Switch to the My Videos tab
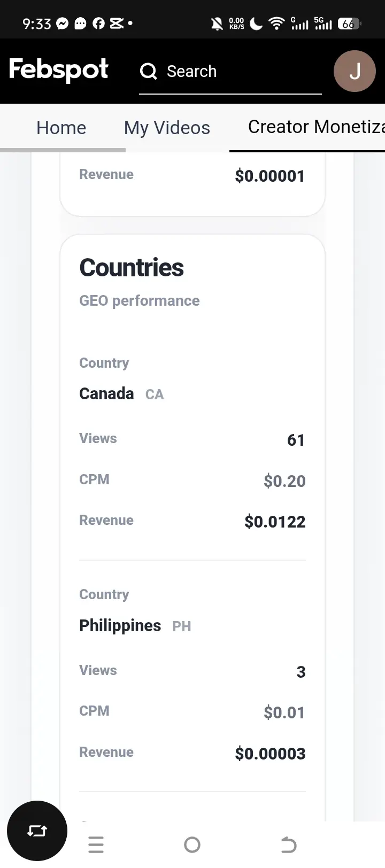 (x=167, y=128)
